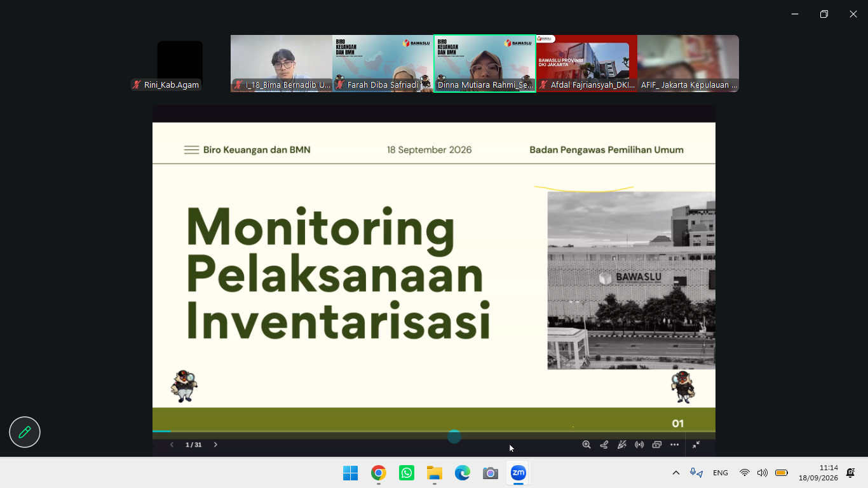Click the battery status tray icon
Viewport: 868px width, 488px height.
coord(782,473)
